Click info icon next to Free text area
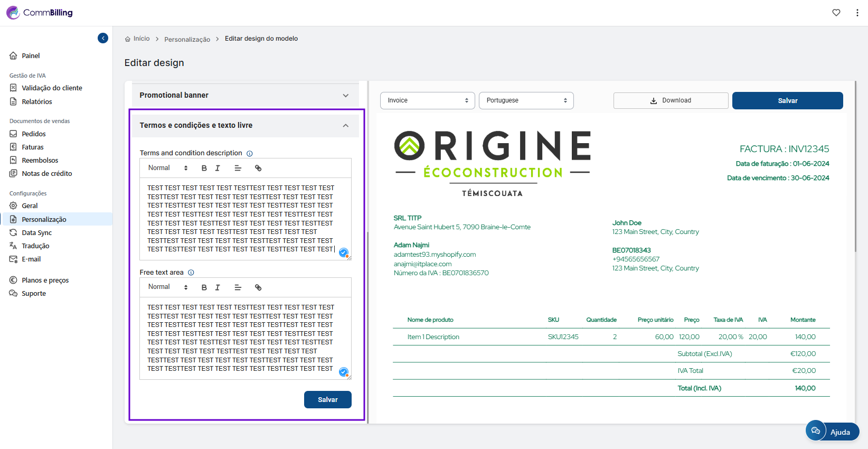The image size is (868, 449). tap(191, 273)
